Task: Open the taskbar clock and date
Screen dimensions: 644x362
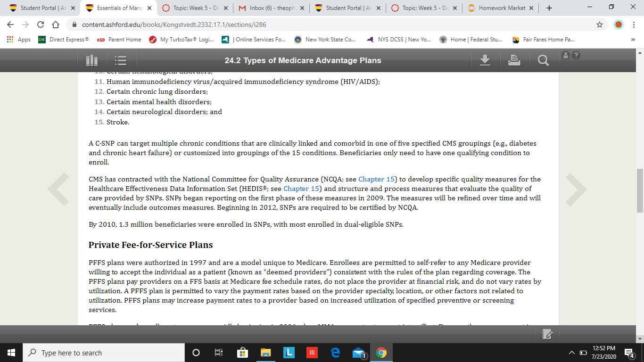Action: click(x=603, y=353)
